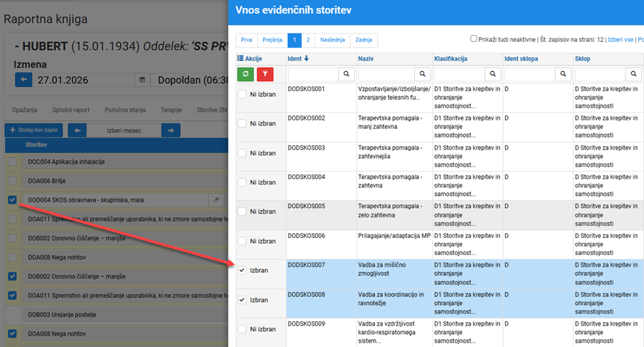Click the right arrow beside Izberi mesec
This screenshot has height=347, width=644.
click(171, 130)
